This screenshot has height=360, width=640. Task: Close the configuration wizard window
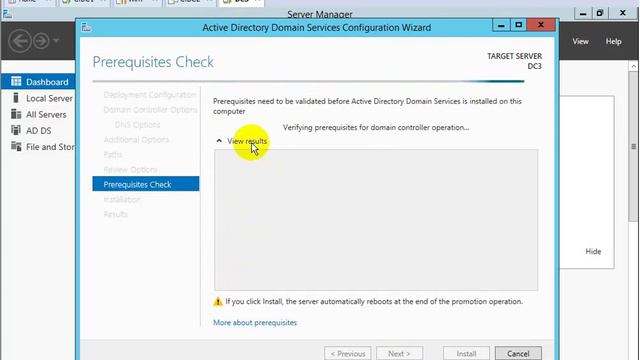(541, 25)
